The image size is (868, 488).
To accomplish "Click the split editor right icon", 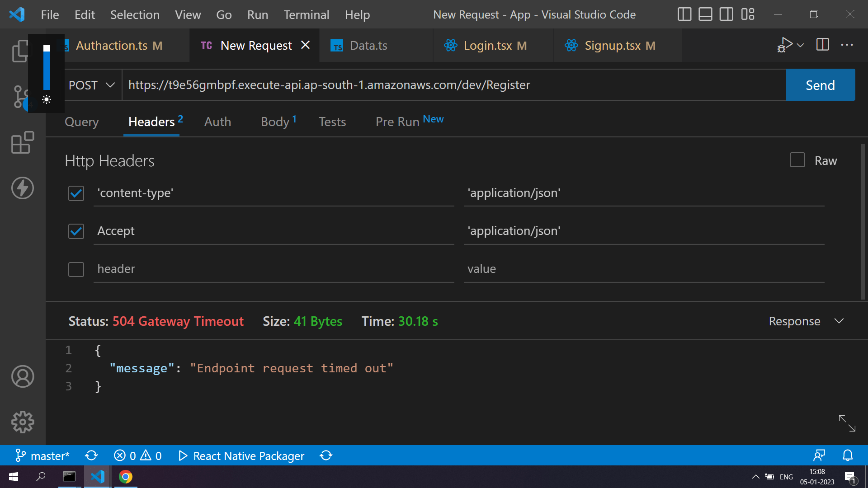I will pyautogui.click(x=822, y=45).
